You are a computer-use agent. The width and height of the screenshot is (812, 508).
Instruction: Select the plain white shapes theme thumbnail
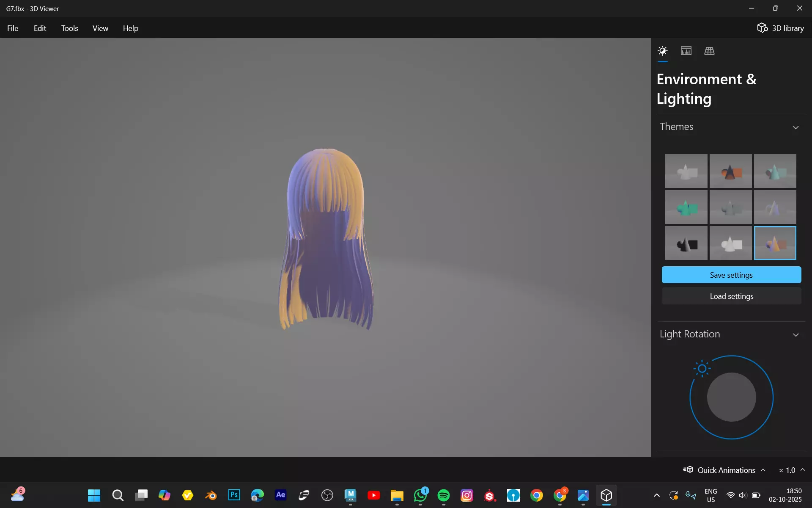pyautogui.click(x=686, y=171)
